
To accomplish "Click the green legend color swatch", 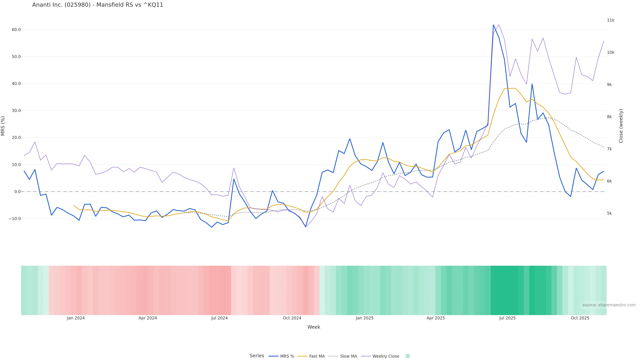I will (408, 356).
